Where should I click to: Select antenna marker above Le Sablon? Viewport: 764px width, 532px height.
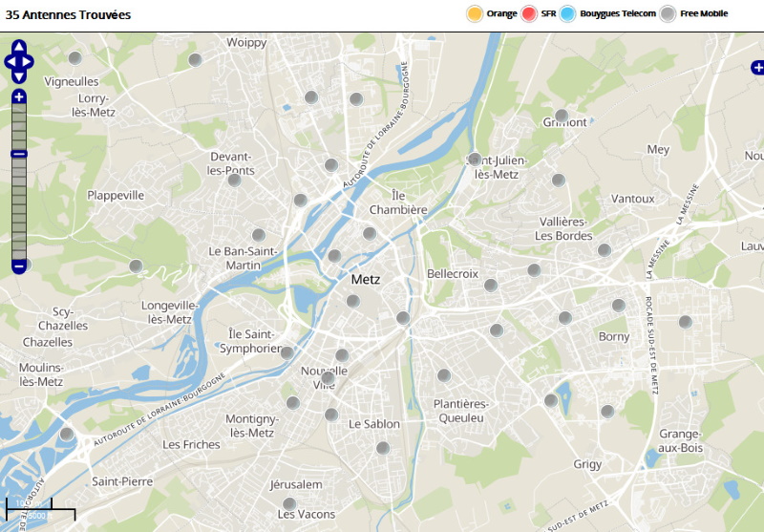tap(331, 415)
